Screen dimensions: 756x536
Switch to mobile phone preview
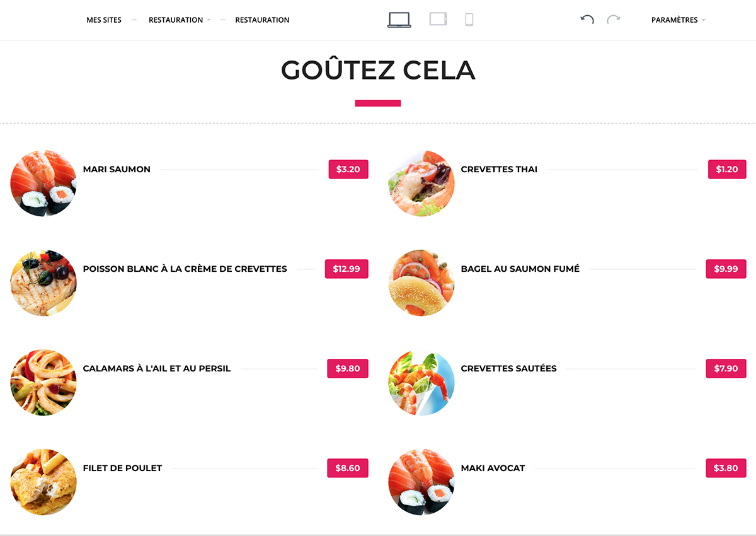[x=469, y=20]
